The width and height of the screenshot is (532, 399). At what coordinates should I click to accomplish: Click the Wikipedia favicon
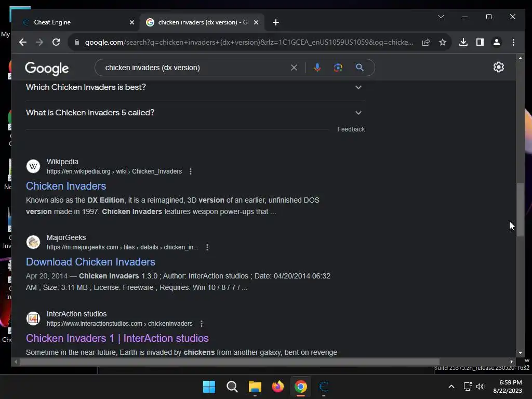coord(33,166)
